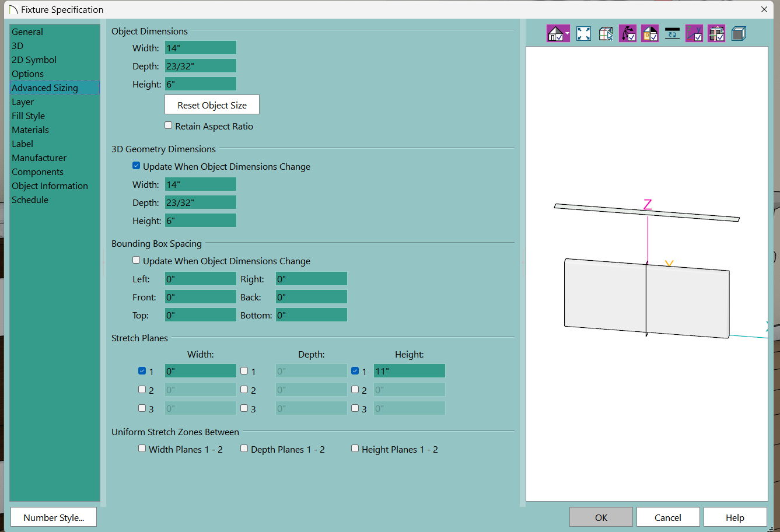Open the dropdown arrow beside the house view icon
Viewport: 780px width, 532px height.
click(567, 34)
